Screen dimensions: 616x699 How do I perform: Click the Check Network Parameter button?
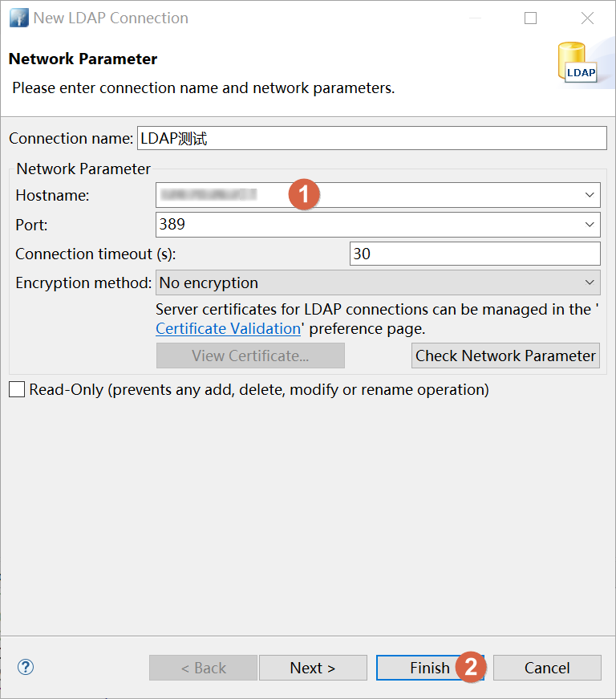click(x=505, y=356)
